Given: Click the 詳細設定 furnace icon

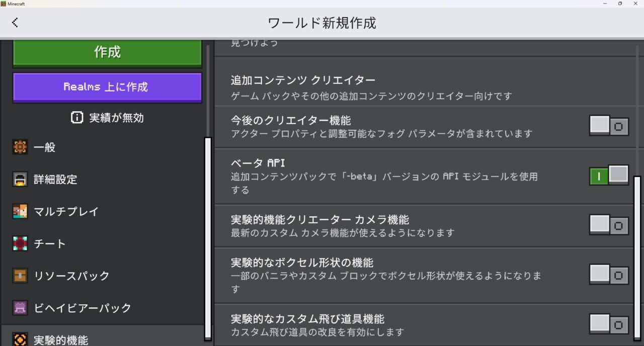Looking at the screenshot, I should tap(20, 180).
